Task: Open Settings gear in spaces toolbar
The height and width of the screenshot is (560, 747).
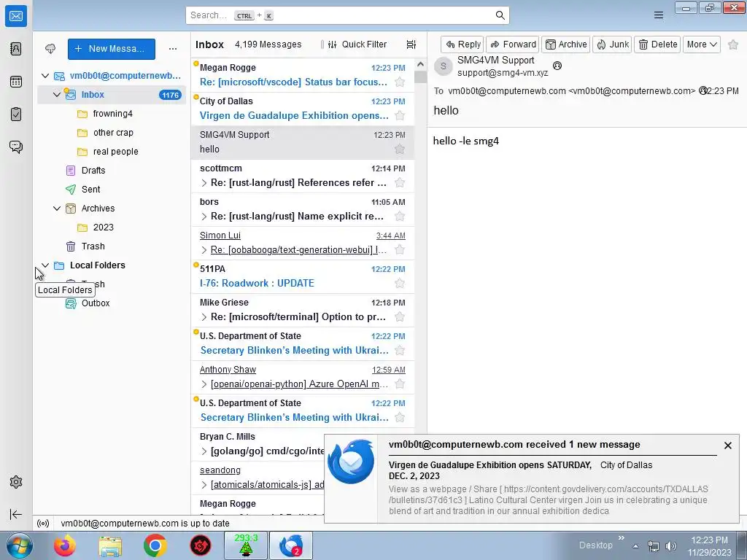Action: click(x=16, y=482)
